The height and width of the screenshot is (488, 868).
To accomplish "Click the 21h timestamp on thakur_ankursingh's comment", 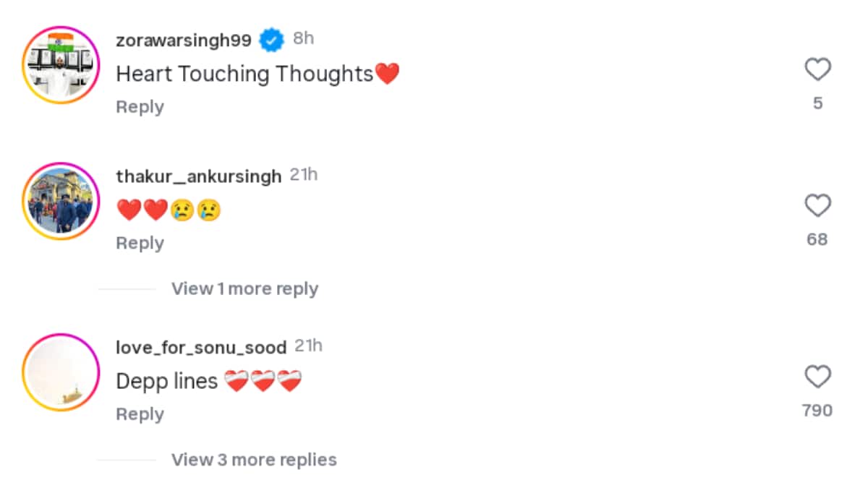I will [304, 175].
